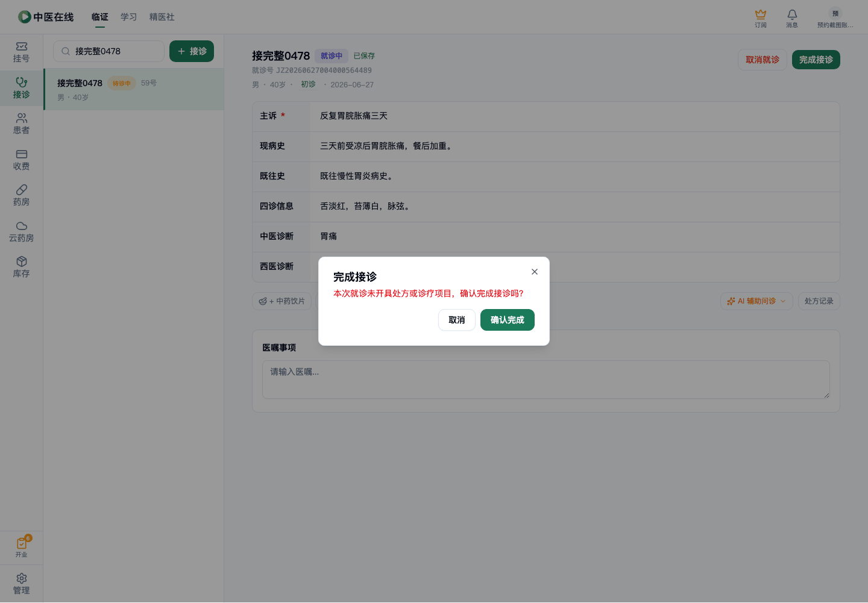Viewport: 868px width, 603px height.
Task: Select patient 接完整0478 in the list
Action: tap(134, 89)
